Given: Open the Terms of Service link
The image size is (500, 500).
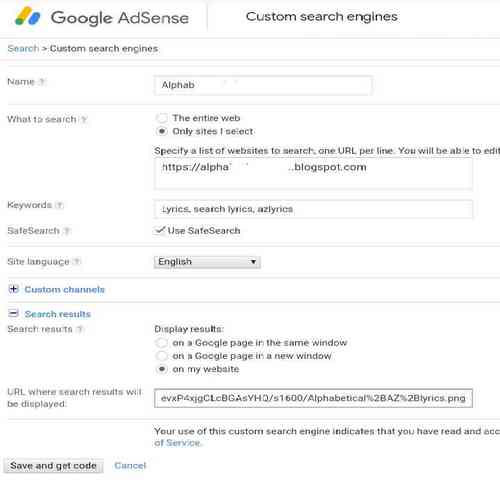Looking at the screenshot, I should tap(178, 443).
